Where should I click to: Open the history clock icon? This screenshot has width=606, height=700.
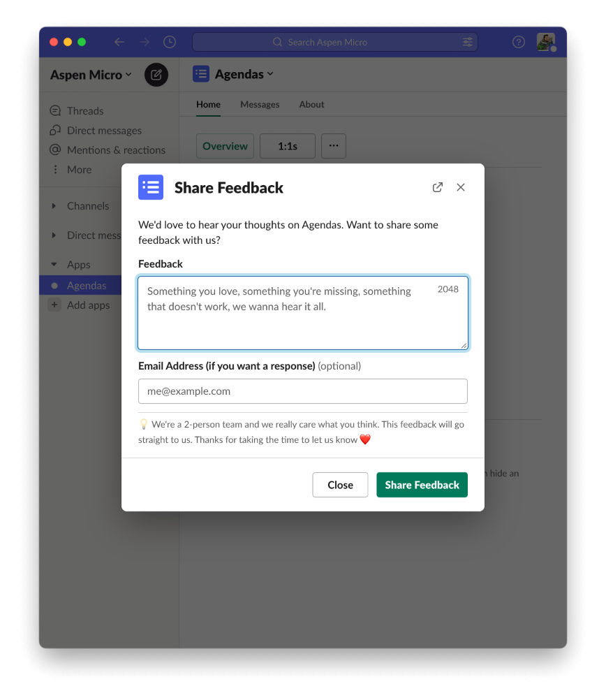tap(170, 42)
